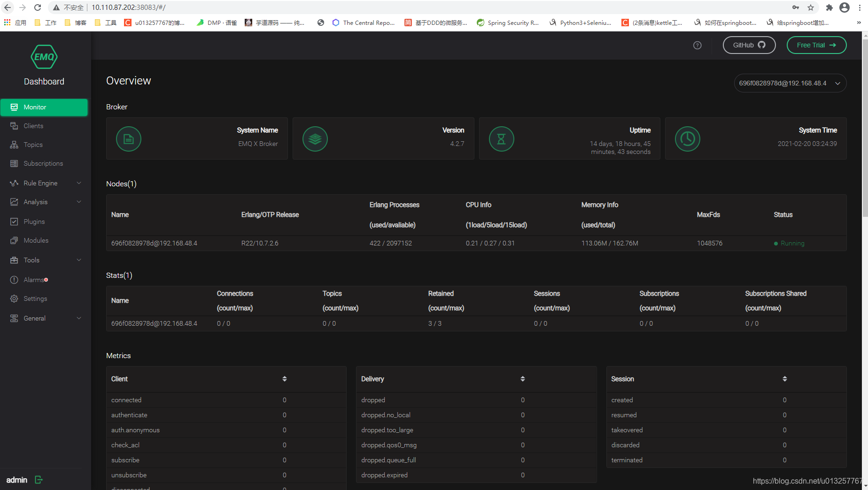Viewport: 868px width, 490px height.
Task: Bookmark this page with star icon
Action: (811, 8)
